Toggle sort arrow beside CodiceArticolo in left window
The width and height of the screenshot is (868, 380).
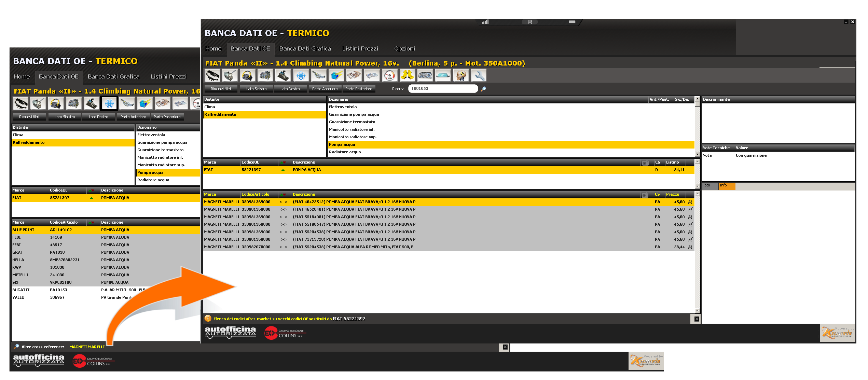coord(91,222)
